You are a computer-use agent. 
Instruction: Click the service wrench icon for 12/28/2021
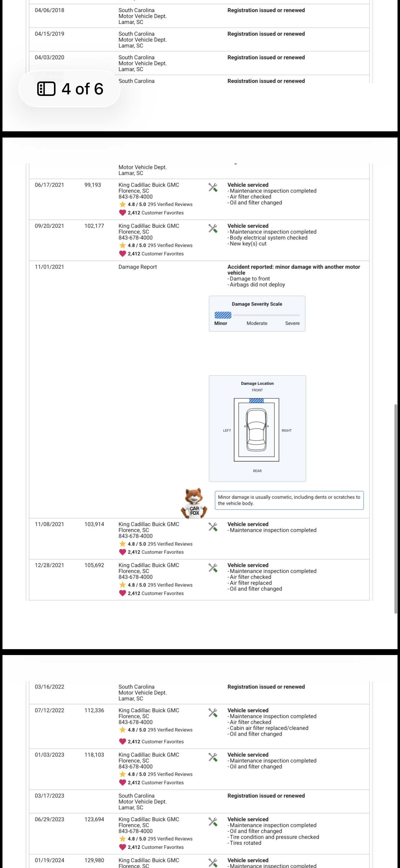(x=213, y=568)
